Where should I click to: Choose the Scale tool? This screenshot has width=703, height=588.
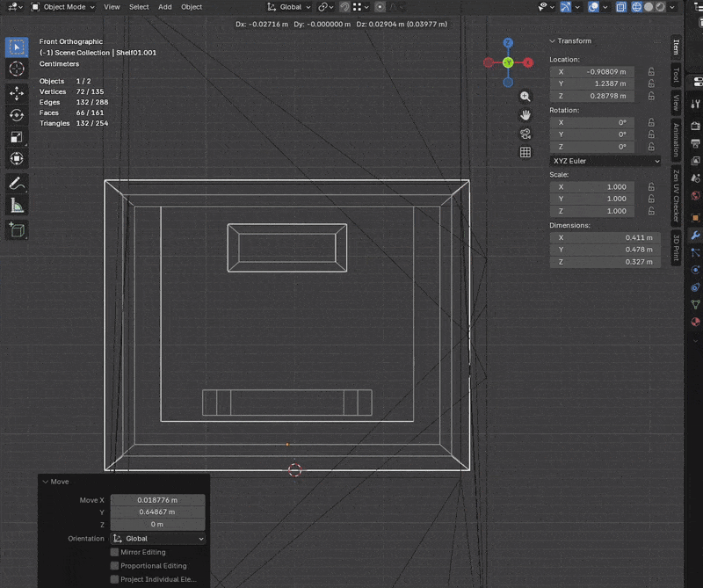[x=17, y=137]
